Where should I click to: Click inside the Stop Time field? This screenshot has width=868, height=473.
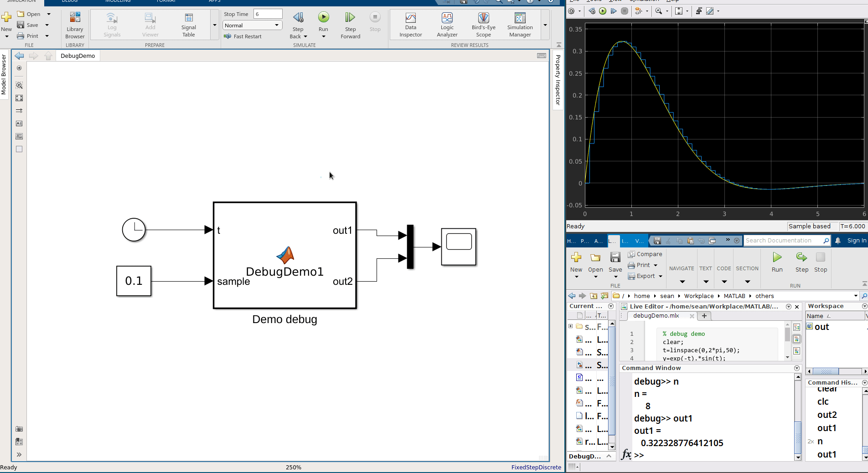[x=267, y=14]
